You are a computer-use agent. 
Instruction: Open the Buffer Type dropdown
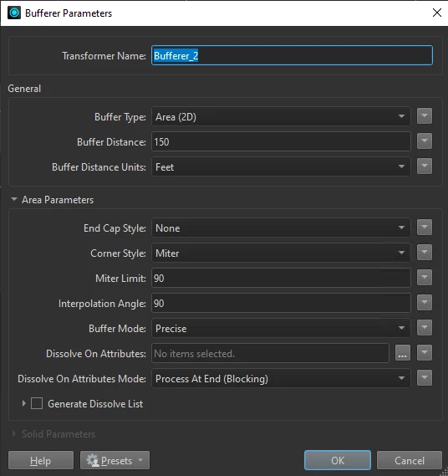point(281,116)
